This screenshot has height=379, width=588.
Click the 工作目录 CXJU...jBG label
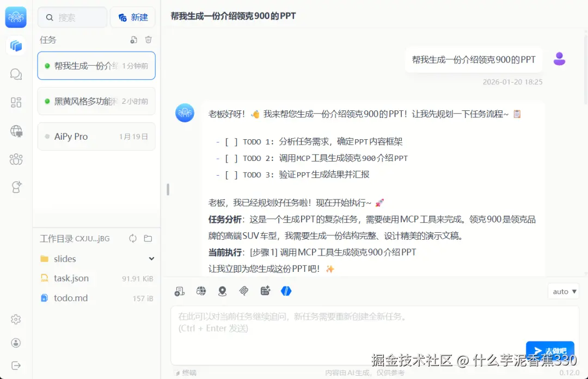point(75,239)
